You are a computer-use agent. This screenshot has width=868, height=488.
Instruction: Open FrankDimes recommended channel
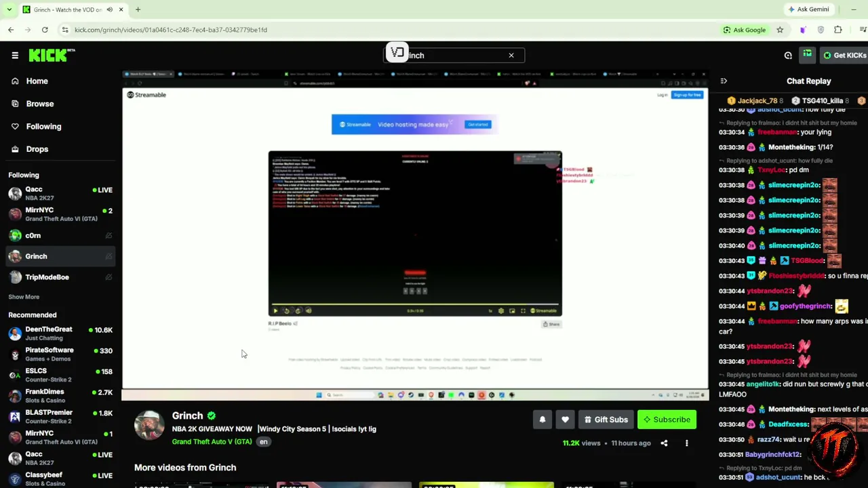[x=60, y=396]
